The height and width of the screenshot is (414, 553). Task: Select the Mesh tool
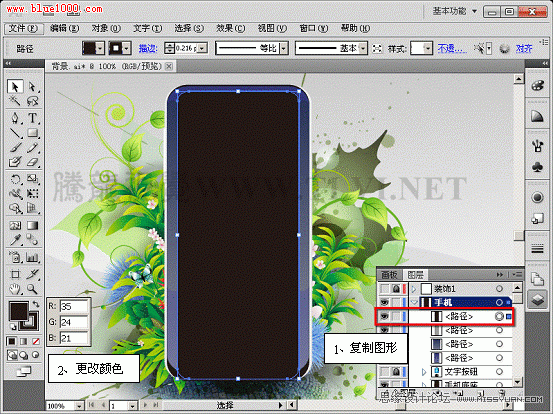pyautogui.click(x=15, y=225)
